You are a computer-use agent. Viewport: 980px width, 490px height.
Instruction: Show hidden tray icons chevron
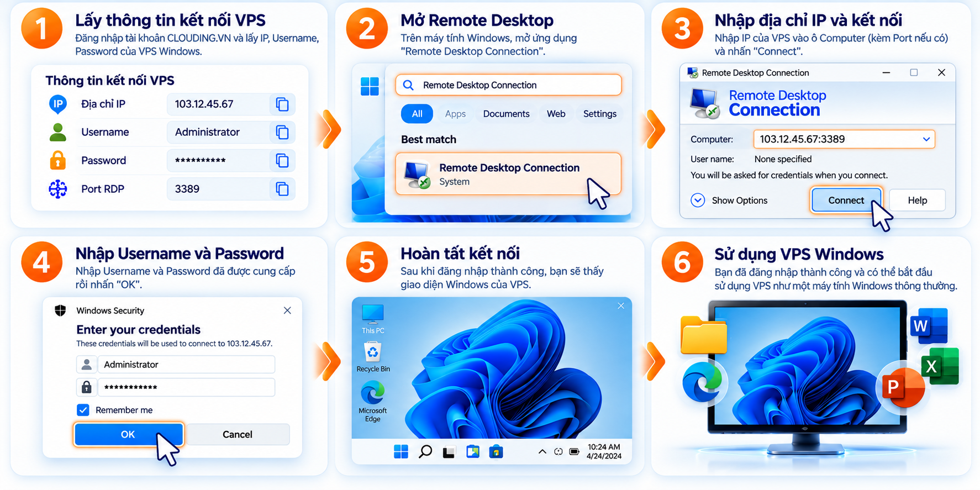[x=542, y=452]
